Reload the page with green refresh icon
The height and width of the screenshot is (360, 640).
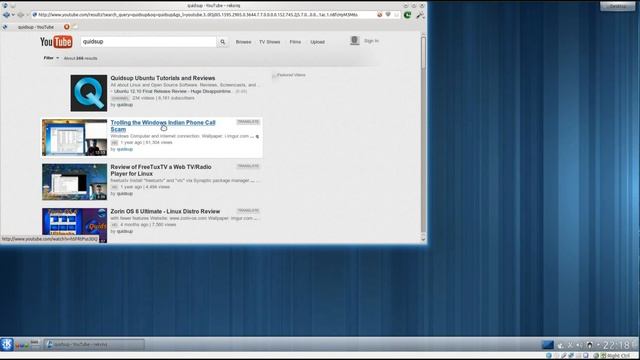(x=407, y=15)
